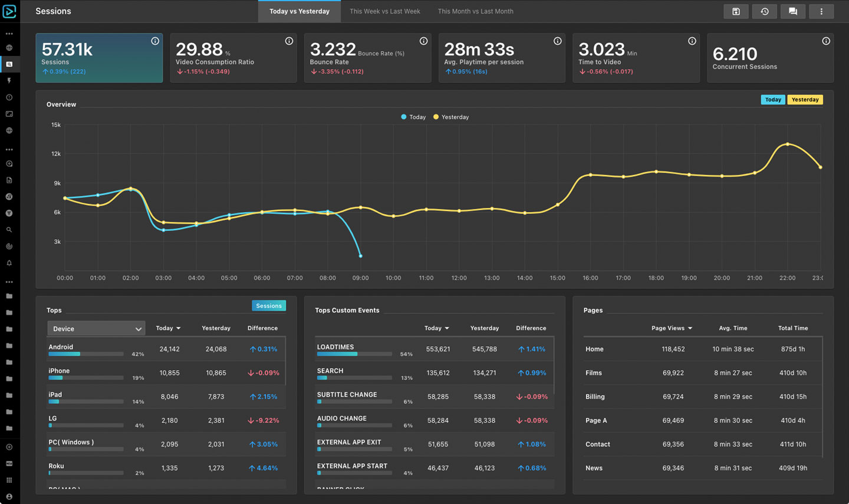This screenshot has width=849, height=504.
Task: Open the document page sidebar icon
Action: pos(9,180)
